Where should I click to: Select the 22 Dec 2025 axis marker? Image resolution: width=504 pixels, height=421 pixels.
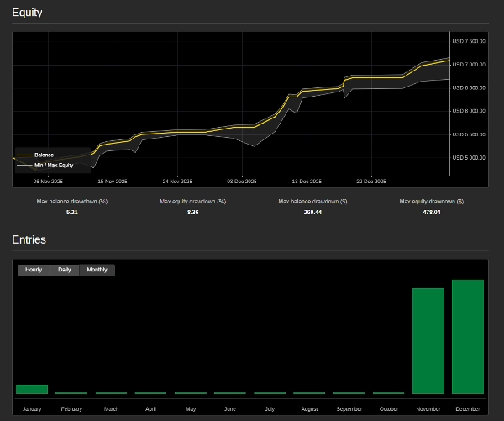click(370, 181)
